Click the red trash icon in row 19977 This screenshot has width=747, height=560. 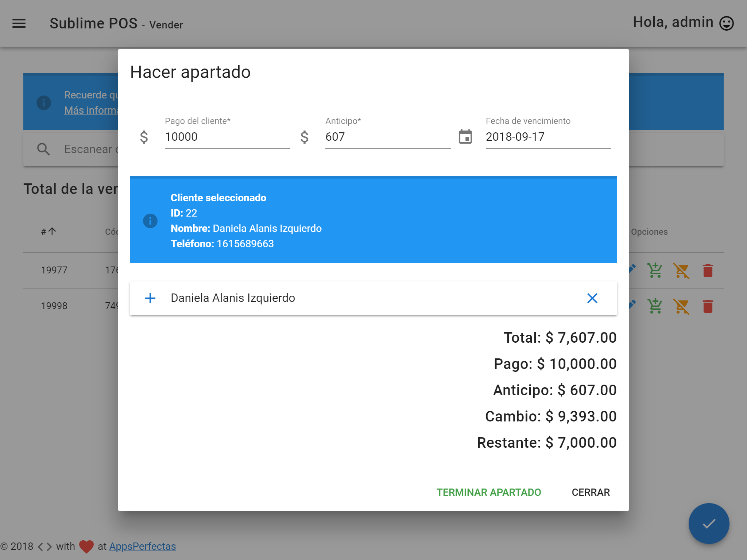point(708,271)
